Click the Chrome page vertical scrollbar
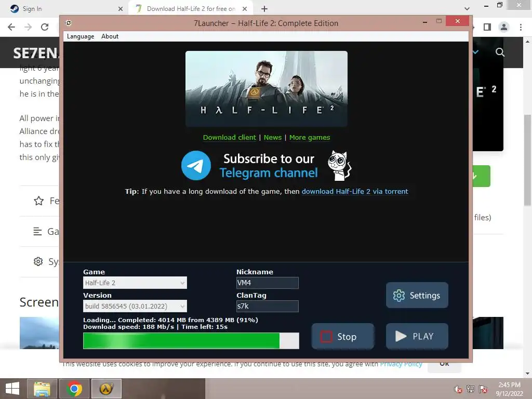This screenshot has width=532, height=399. pyautogui.click(x=527, y=159)
